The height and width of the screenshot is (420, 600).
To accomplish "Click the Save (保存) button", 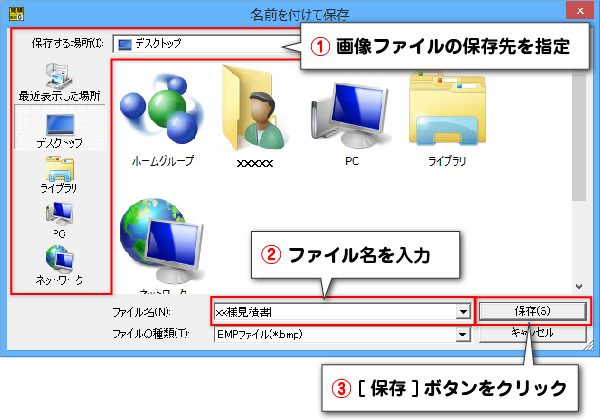I will click(x=532, y=311).
